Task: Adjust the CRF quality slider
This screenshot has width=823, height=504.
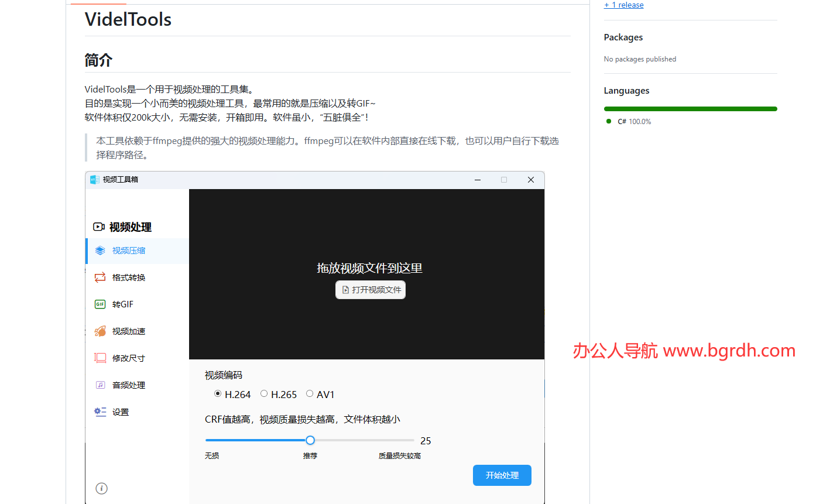Action: 310,440
